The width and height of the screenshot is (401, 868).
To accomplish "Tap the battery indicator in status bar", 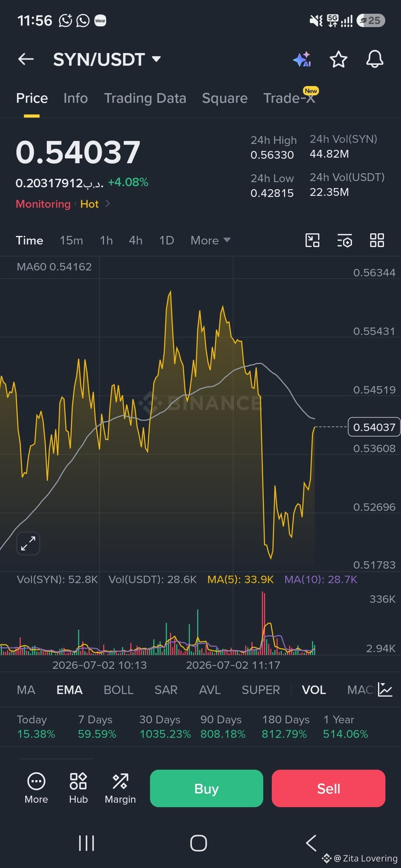I will (371, 20).
